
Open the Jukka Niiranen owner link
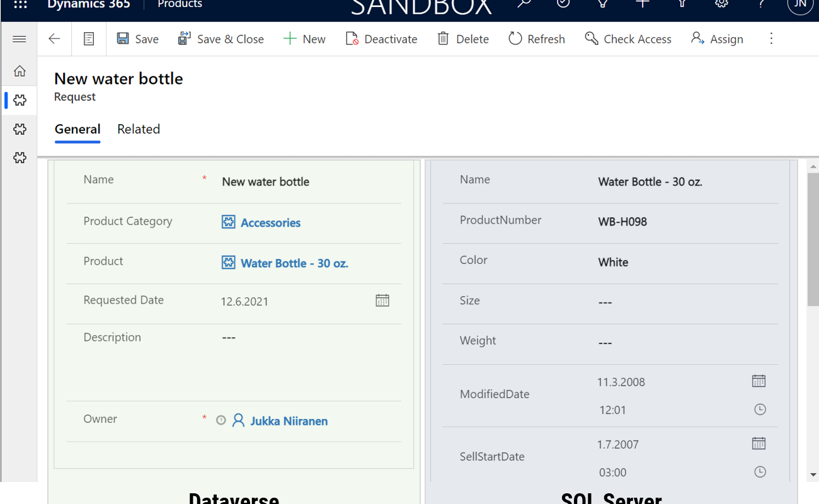[289, 421]
